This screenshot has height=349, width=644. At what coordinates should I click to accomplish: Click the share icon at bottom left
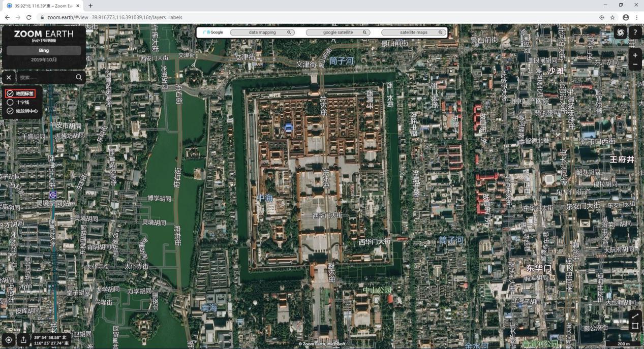pyautogui.click(x=23, y=340)
